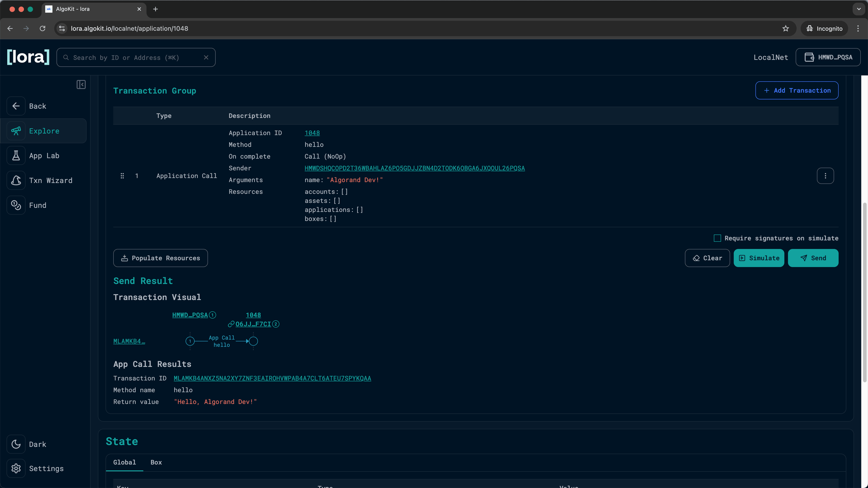Open the Txn Wizard
This screenshot has height=488, width=868.
tap(51, 180)
